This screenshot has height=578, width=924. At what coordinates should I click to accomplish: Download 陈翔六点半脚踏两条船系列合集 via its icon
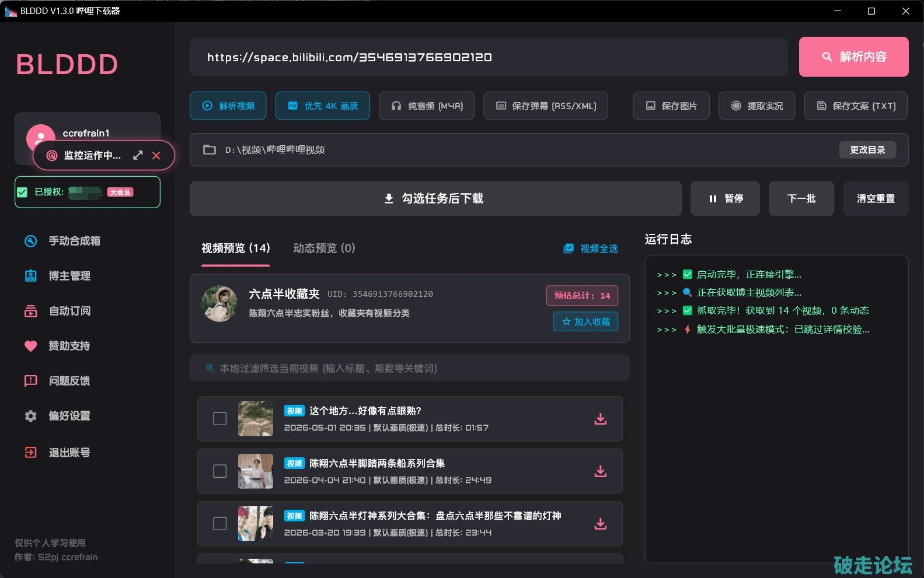601,471
